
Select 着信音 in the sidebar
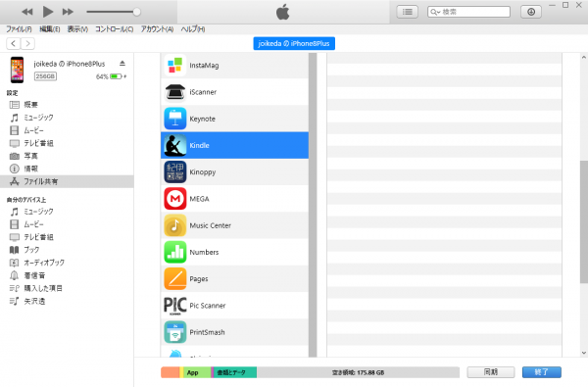pyautogui.click(x=67, y=275)
